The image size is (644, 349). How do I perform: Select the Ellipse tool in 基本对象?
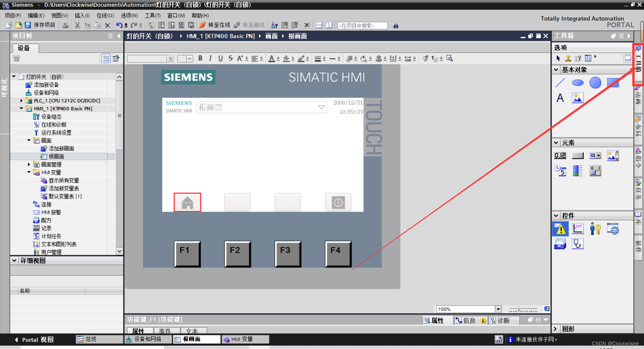pyautogui.click(x=578, y=83)
